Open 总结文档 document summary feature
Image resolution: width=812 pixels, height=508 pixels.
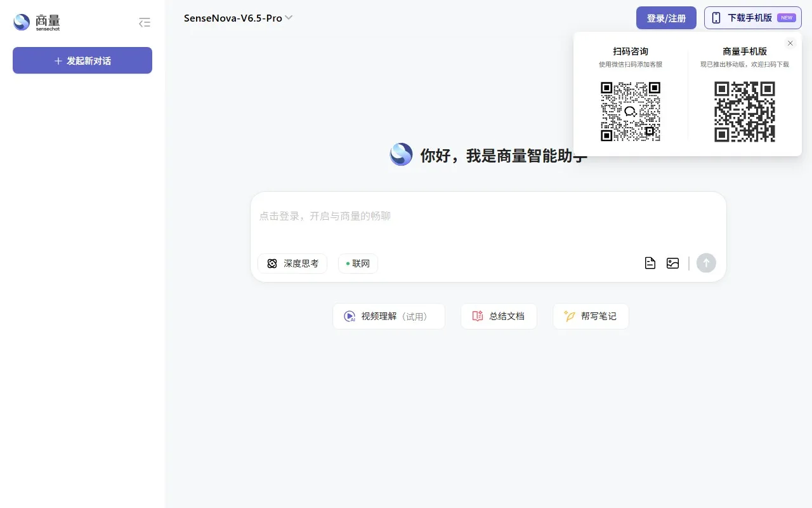pos(499,316)
